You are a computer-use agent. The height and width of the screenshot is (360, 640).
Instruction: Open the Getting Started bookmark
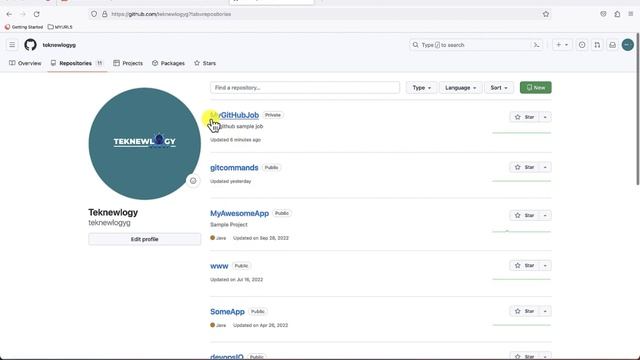coord(24,27)
